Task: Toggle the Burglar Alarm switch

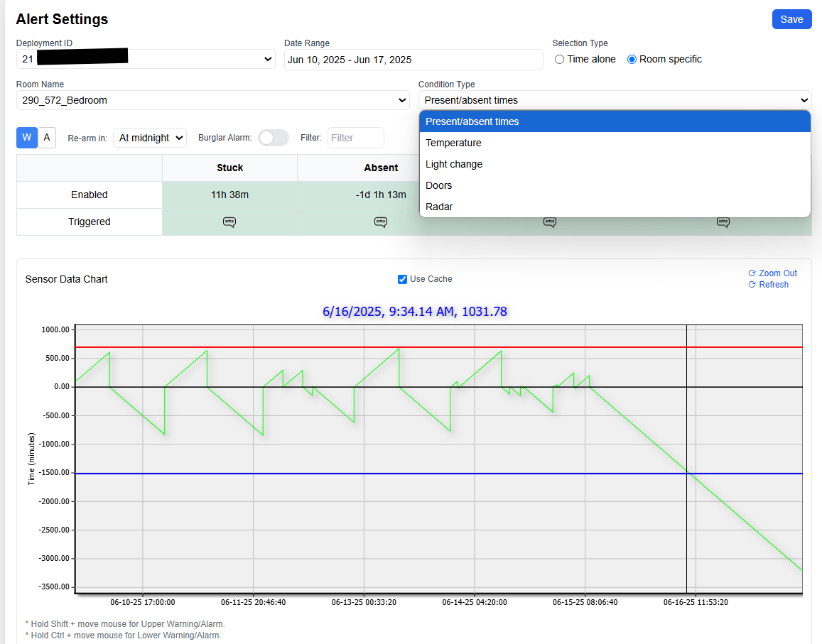Action: tap(274, 138)
